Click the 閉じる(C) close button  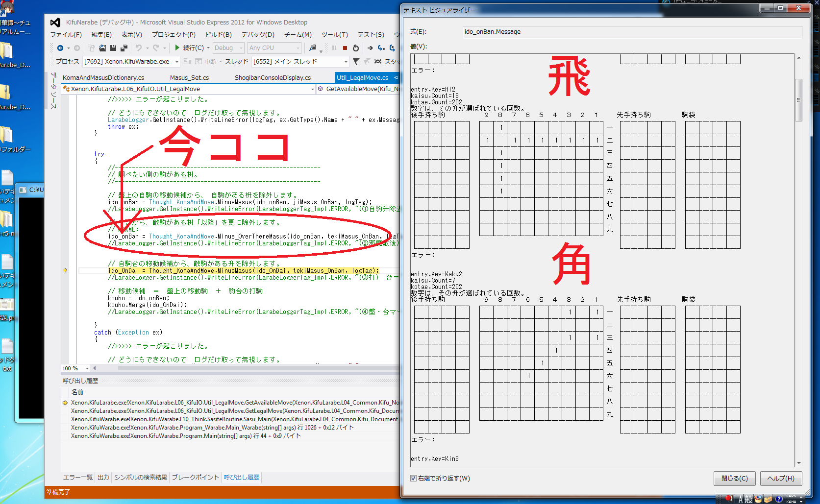click(x=735, y=479)
